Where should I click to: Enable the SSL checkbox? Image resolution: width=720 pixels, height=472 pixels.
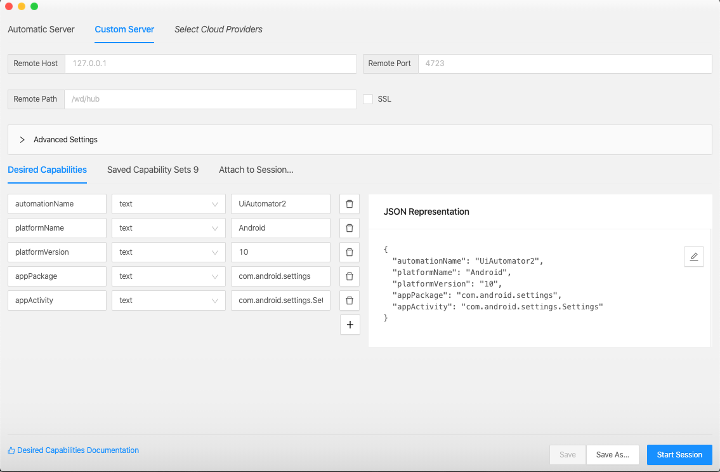pos(368,99)
